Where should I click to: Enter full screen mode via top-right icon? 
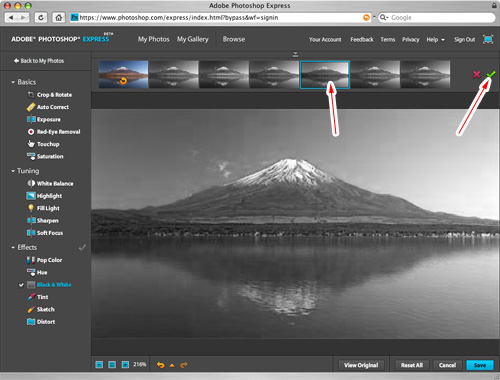pyautogui.click(x=488, y=39)
